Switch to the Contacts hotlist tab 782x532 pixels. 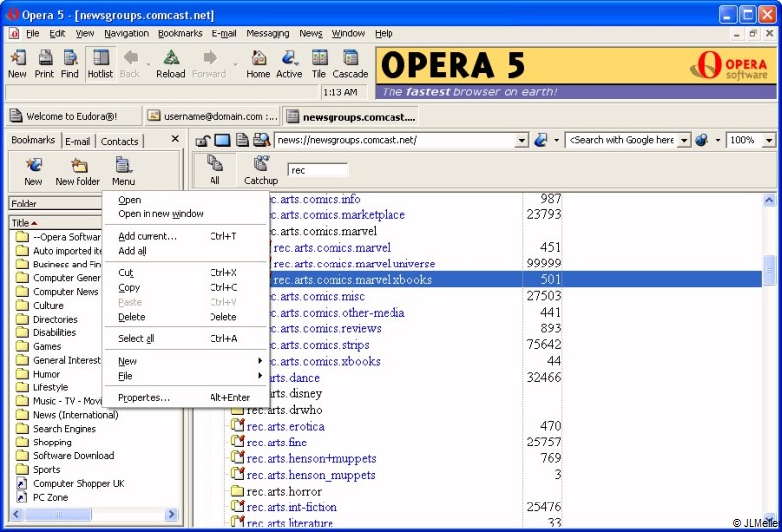(119, 141)
